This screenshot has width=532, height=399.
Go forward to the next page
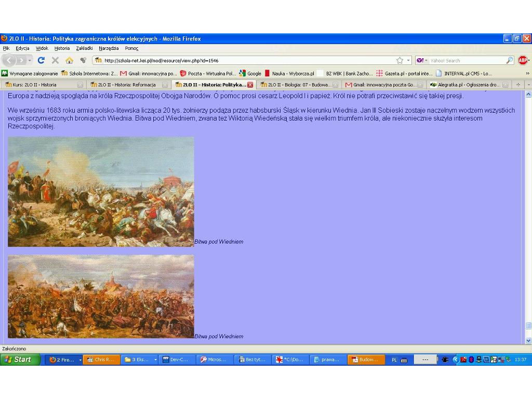(x=21, y=60)
